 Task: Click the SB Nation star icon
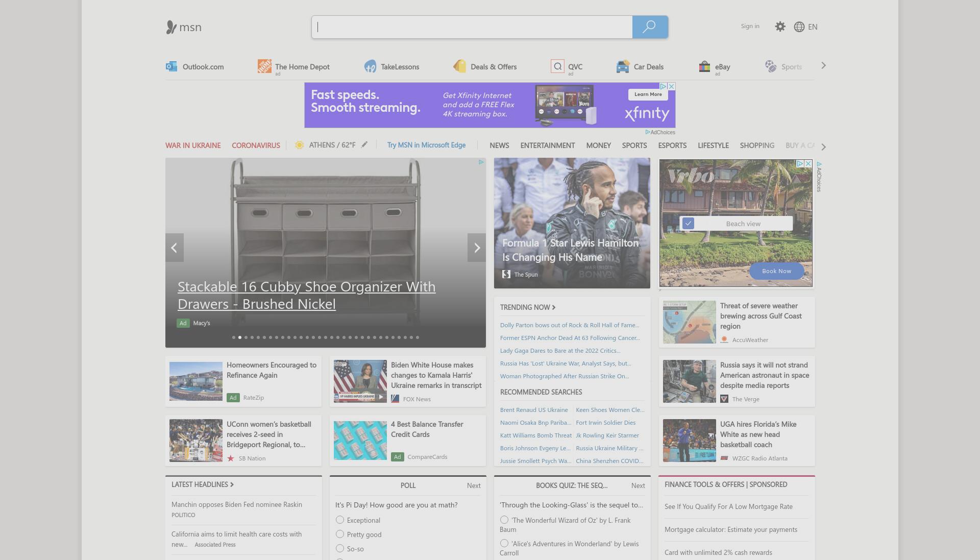231,458
